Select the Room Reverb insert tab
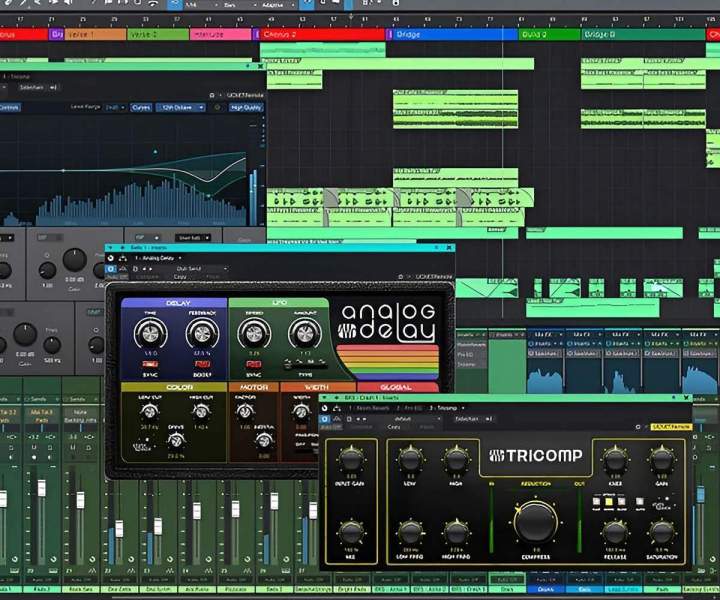This screenshot has height=600, width=720. 370,408
